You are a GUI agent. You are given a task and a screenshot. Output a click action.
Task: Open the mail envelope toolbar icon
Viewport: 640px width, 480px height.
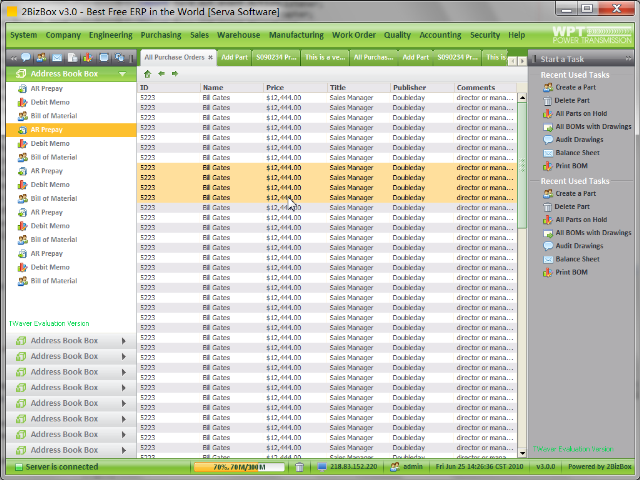tap(57, 58)
